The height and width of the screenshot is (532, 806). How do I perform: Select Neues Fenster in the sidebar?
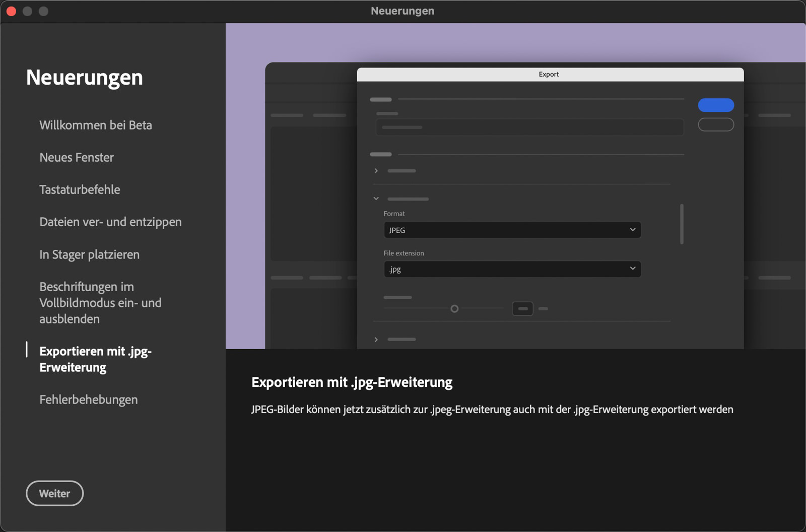(77, 157)
